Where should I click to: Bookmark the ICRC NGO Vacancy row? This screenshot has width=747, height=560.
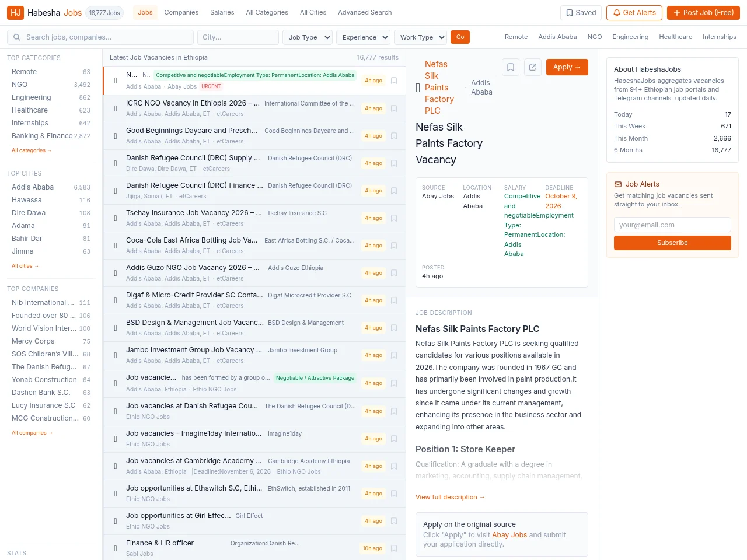394,108
